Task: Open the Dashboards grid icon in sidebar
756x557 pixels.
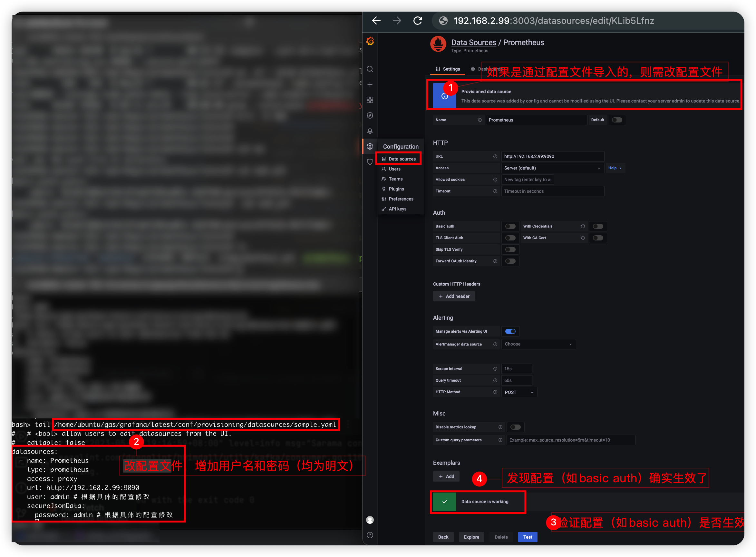Action: [370, 100]
